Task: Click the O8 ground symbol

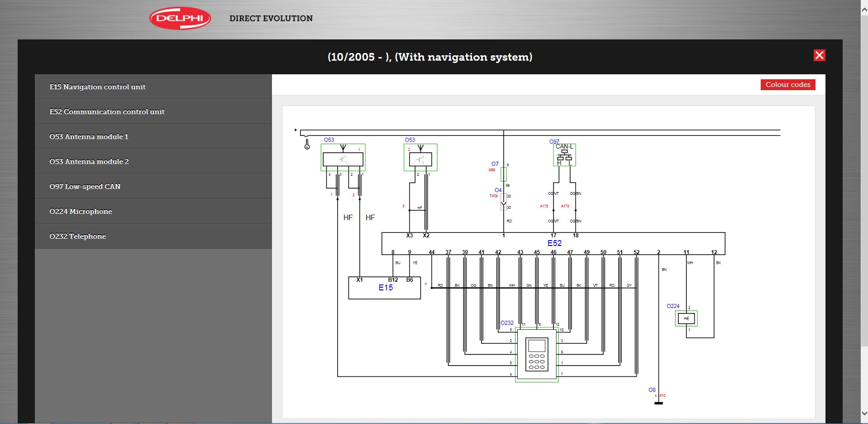Action: tap(658, 402)
